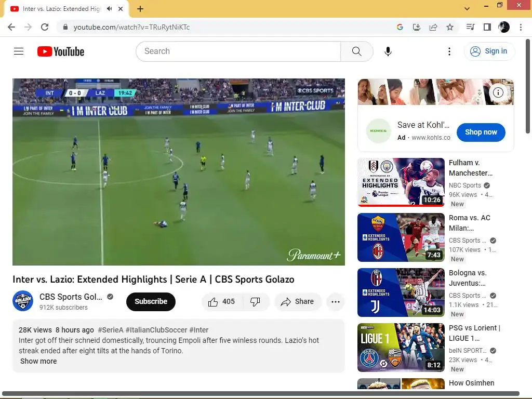The image size is (532, 399).
Task: Go to the YouTube home logo
Action: [61, 51]
